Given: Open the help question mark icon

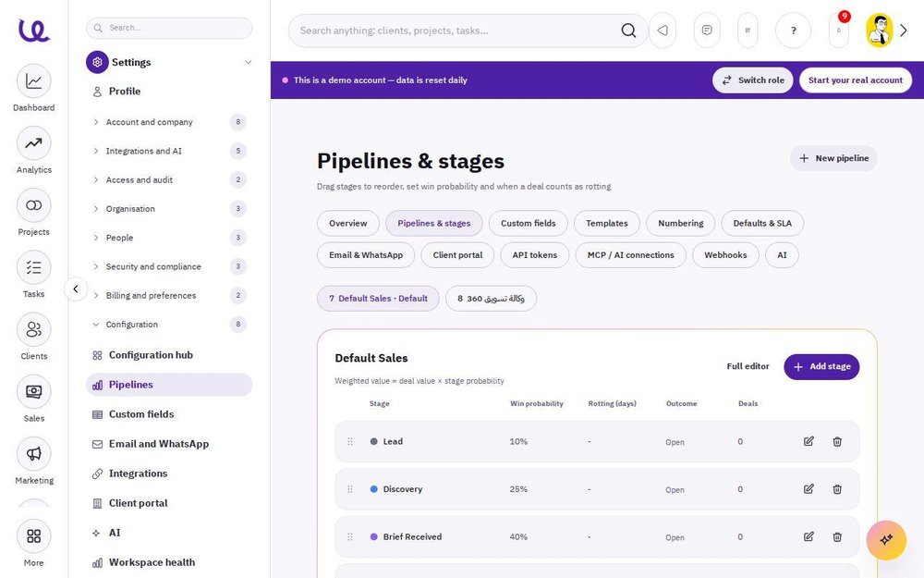Looking at the screenshot, I should tap(793, 31).
